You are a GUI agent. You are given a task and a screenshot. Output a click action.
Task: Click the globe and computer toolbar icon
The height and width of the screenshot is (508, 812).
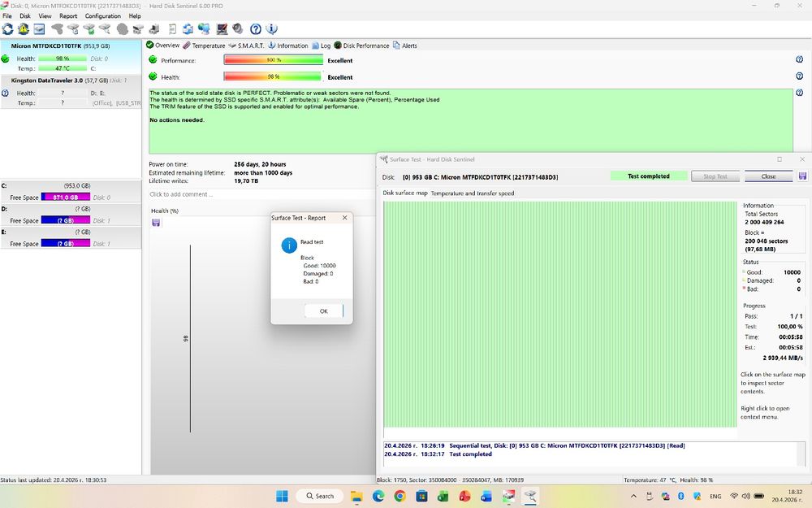(204, 29)
